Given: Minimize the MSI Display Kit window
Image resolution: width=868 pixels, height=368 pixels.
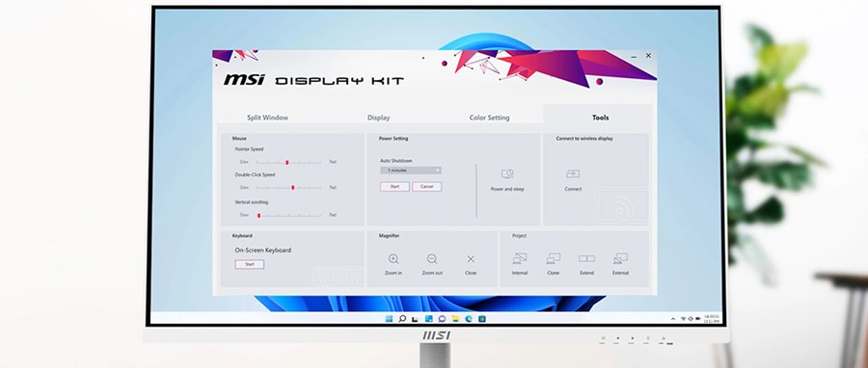Looking at the screenshot, I should pyautogui.click(x=634, y=57).
